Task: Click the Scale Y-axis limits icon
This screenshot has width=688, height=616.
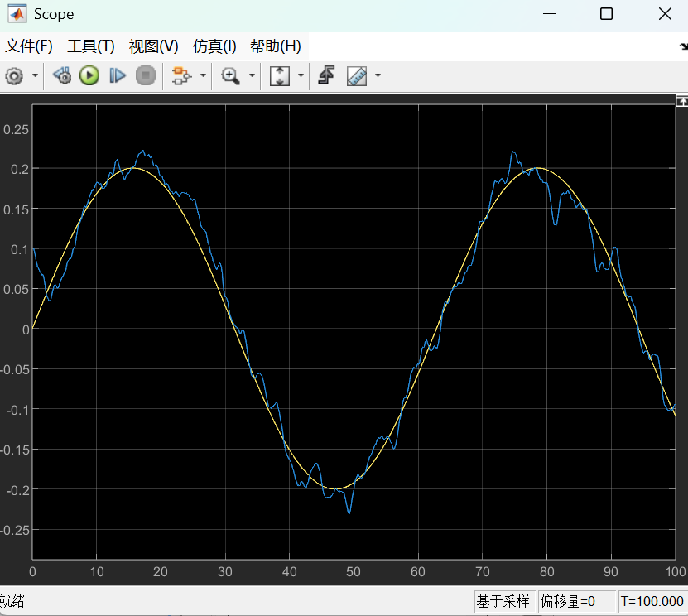Action: tap(280, 76)
